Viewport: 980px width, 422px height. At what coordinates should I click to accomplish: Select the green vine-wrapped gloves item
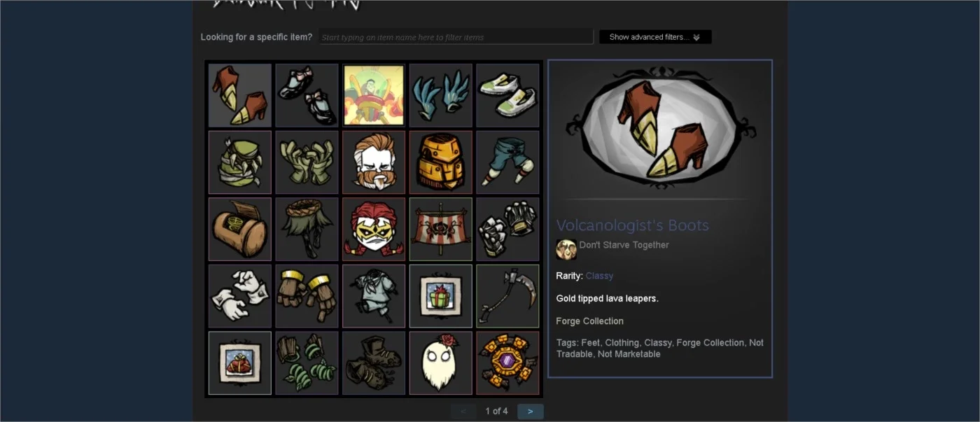tap(307, 363)
